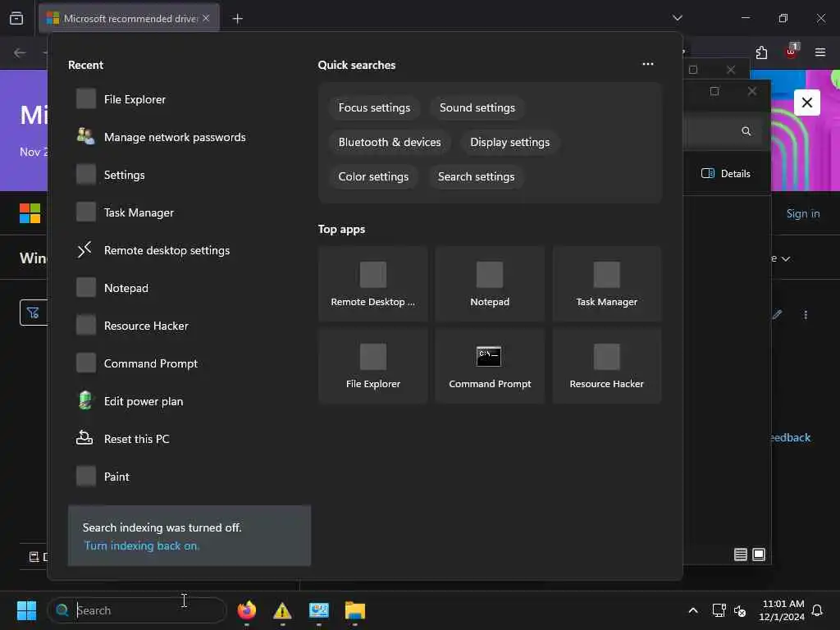840x630 pixels.
Task: Click the Manage network passwords icon
Action: click(x=85, y=136)
